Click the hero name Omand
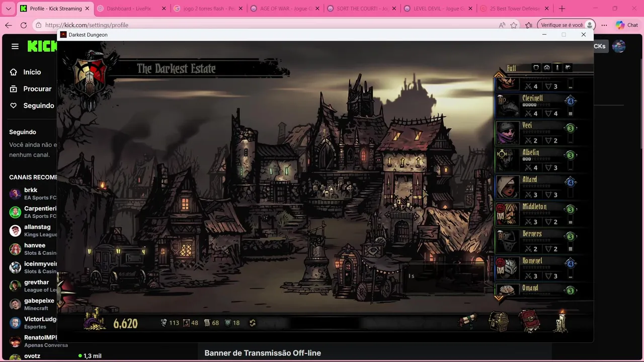This screenshot has height=362, width=644. click(x=530, y=288)
